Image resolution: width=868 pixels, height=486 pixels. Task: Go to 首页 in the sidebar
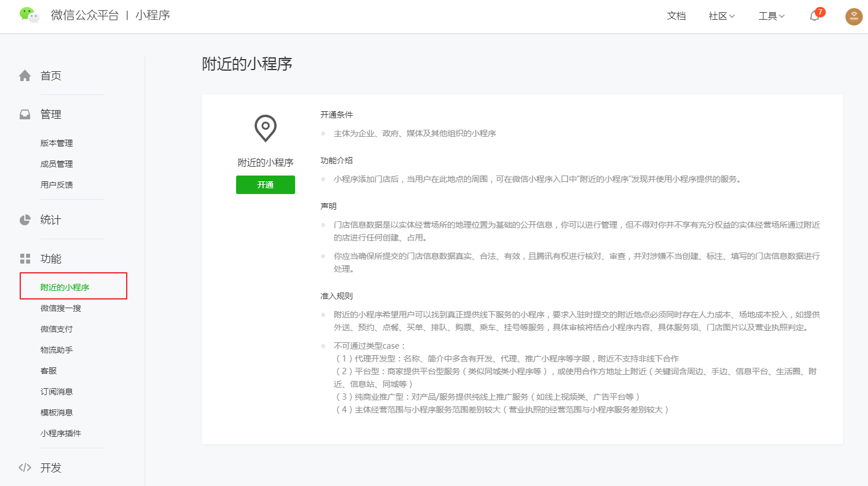click(51, 76)
